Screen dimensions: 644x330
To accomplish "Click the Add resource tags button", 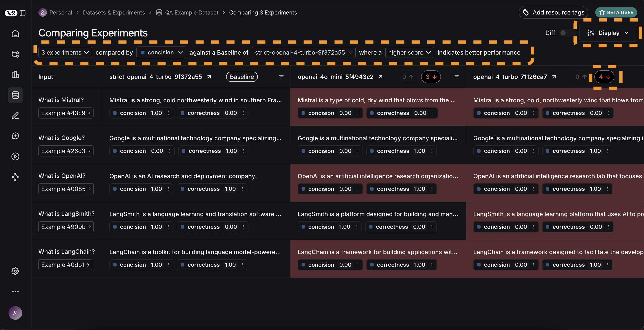I will point(553,12).
